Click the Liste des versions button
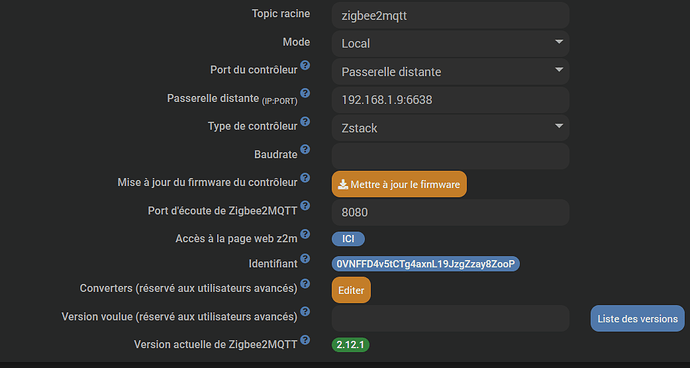The height and width of the screenshot is (368, 690). point(637,318)
